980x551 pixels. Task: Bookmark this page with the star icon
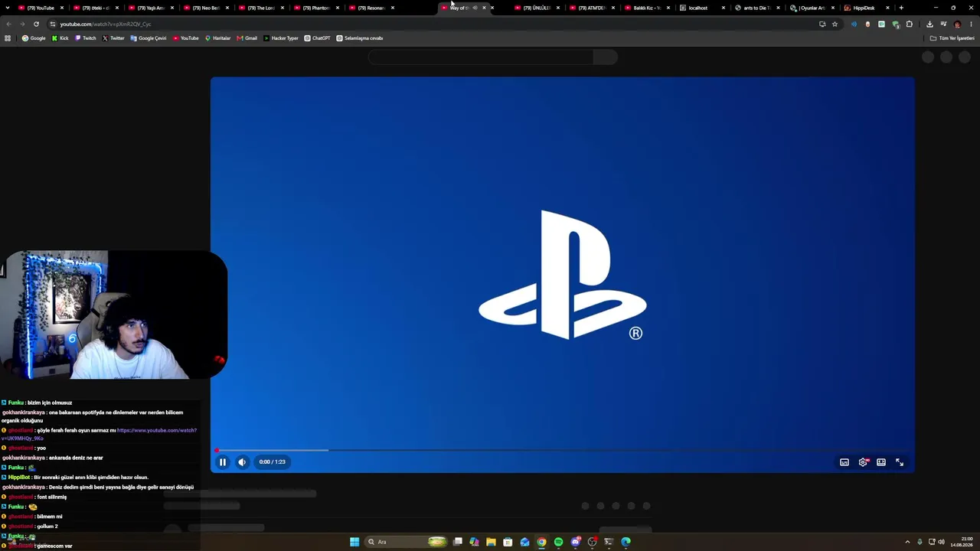pyautogui.click(x=835, y=24)
